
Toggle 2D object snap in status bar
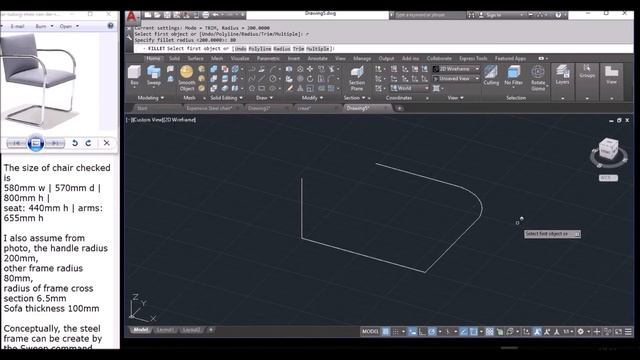tap(473, 331)
